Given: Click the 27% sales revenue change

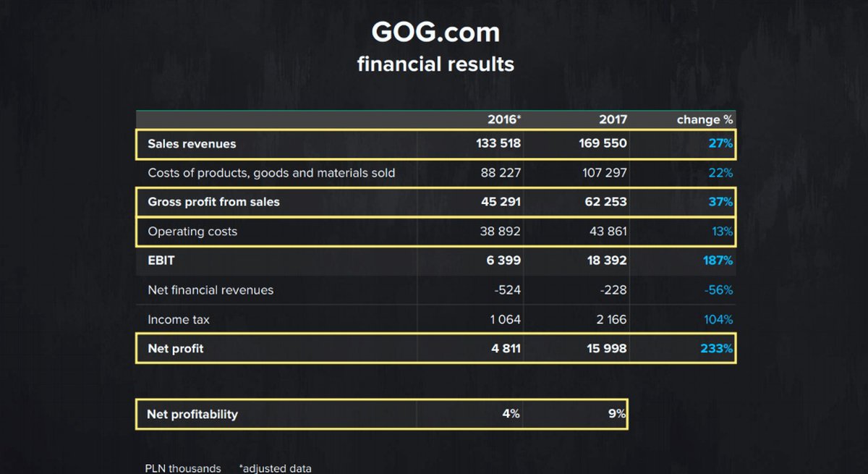Looking at the screenshot, I should [x=720, y=144].
